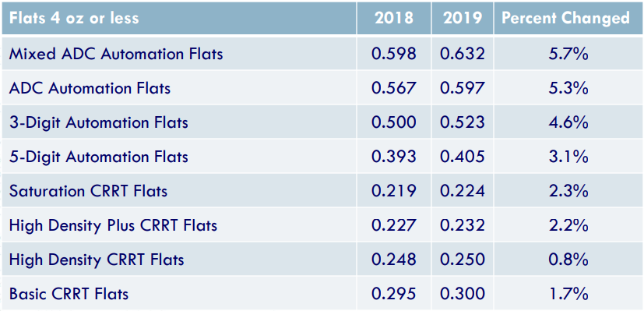
Task: Click the High Density Plus CRRT Flats label
Action: pos(113,225)
